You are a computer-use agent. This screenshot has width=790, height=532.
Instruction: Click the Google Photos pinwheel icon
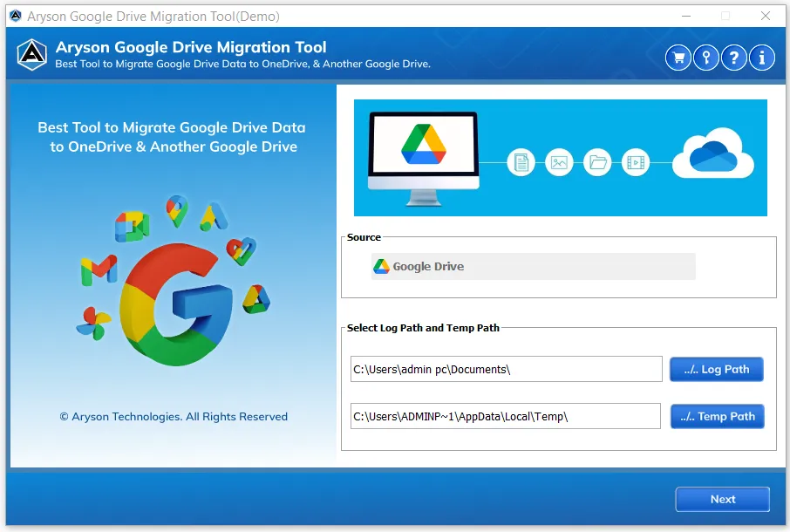coord(93,324)
